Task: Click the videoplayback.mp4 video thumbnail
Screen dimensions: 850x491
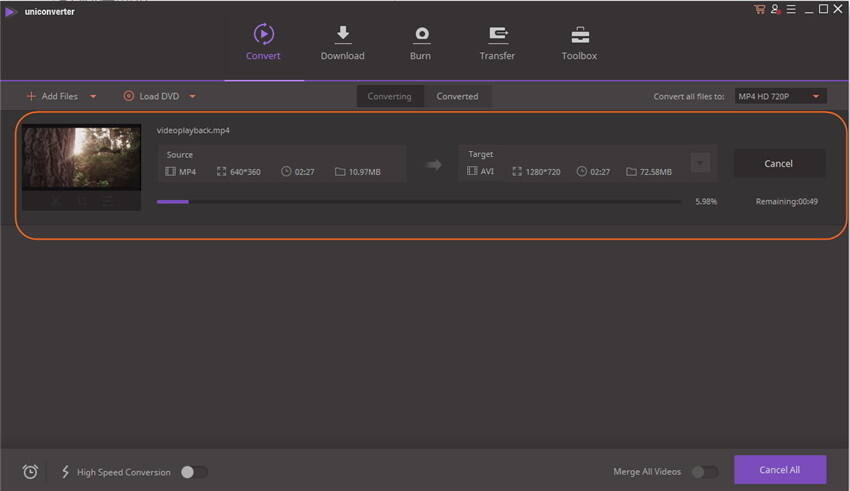Action: (81, 157)
